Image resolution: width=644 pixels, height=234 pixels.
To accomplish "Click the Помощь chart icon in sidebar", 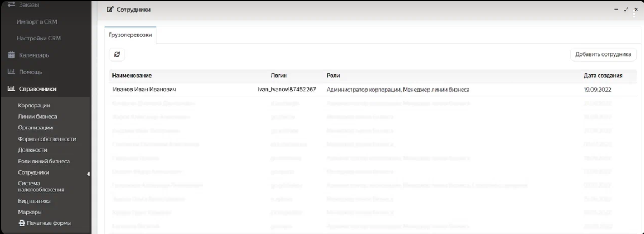I will [11, 72].
